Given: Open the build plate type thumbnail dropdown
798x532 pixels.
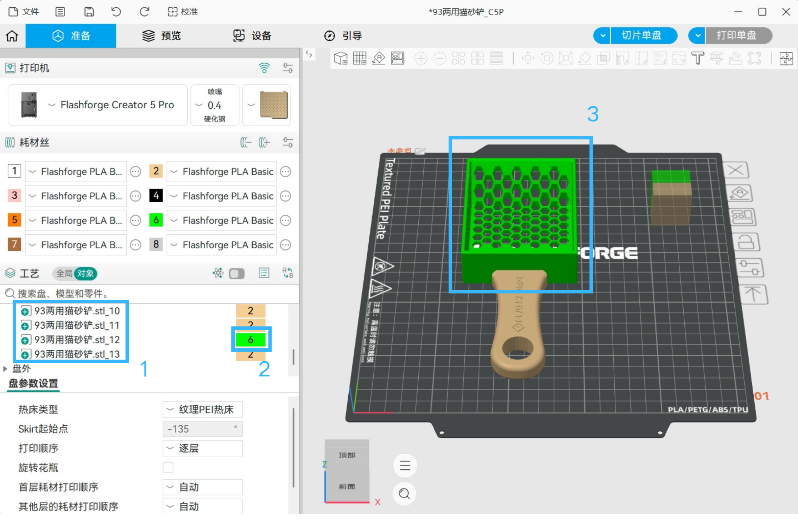Looking at the screenshot, I should 267,105.
